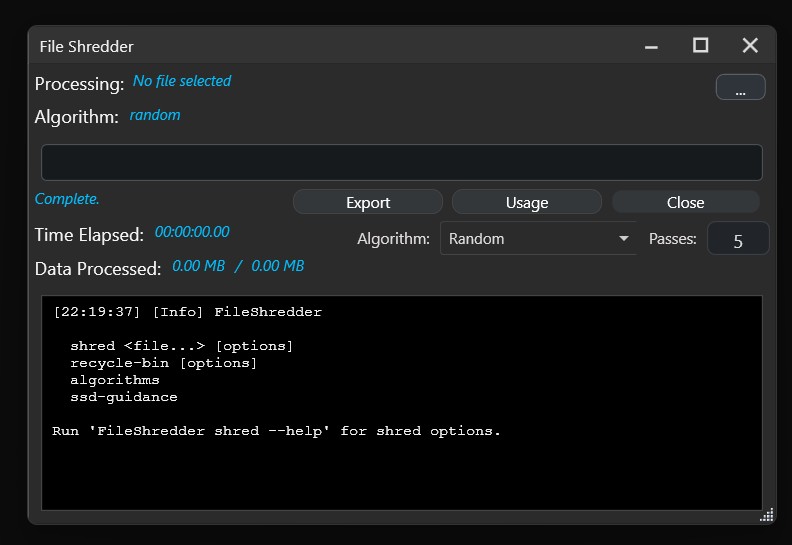Click the 'Time Elapsed:' label
This screenshot has height=545, width=792.
tap(89, 235)
